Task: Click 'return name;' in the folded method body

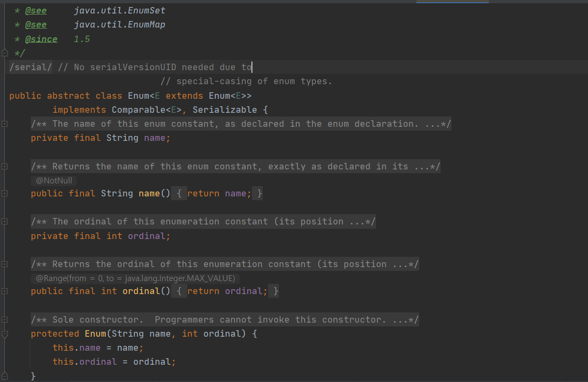Action: click(x=220, y=194)
